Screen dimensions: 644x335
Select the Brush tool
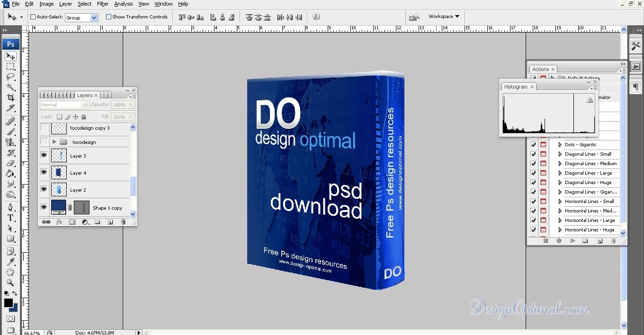coord(10,132)
